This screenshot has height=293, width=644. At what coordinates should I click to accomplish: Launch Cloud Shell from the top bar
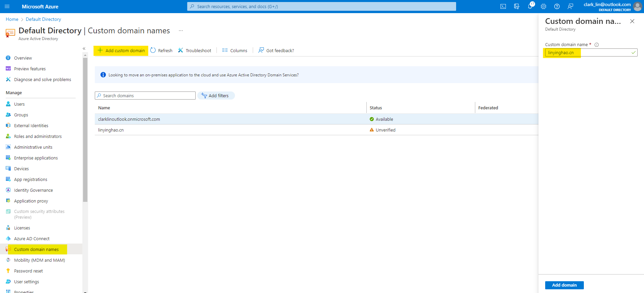pos(503,6)
